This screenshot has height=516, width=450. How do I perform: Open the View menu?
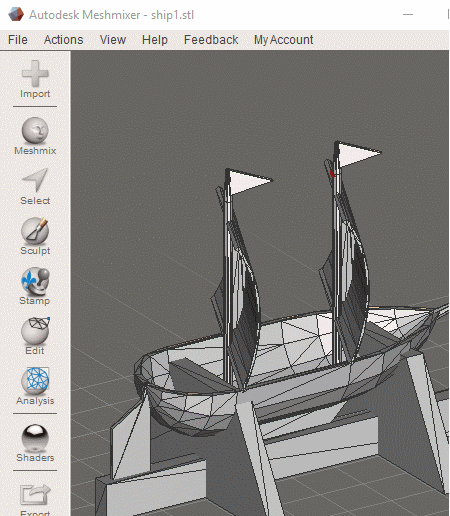click(x=113, y=40)
